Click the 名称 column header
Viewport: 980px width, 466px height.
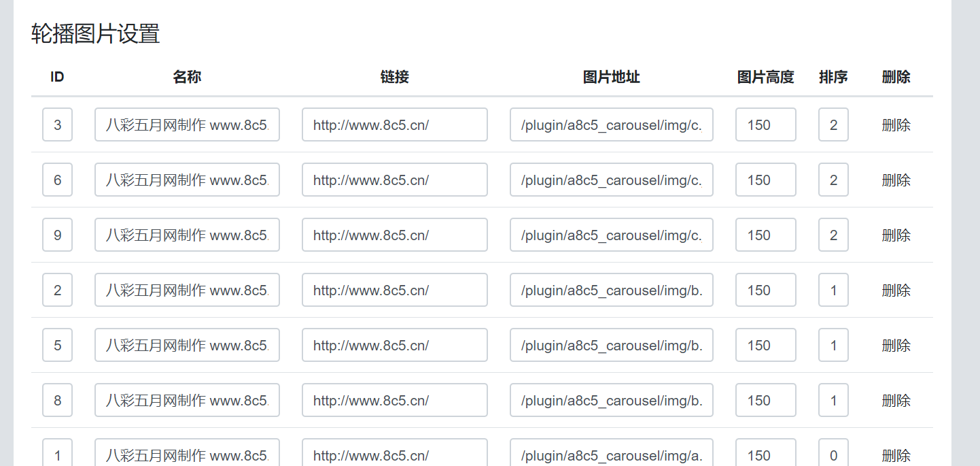(187, 77)
